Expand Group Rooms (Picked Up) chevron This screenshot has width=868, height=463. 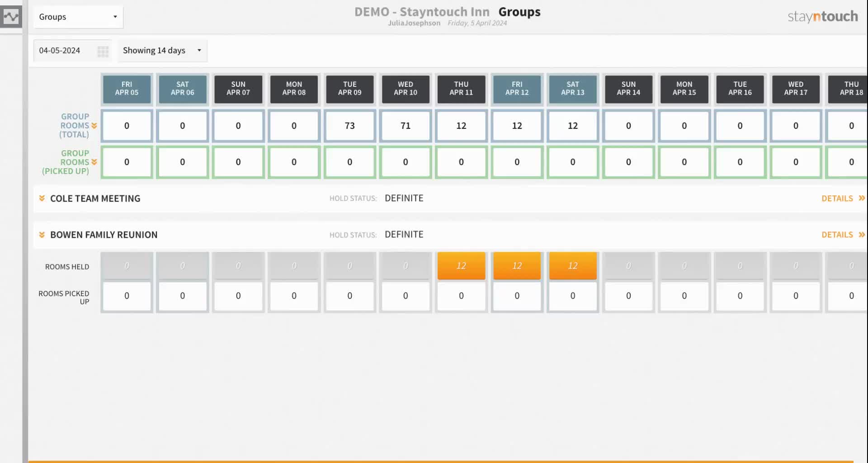pos(94,162)
